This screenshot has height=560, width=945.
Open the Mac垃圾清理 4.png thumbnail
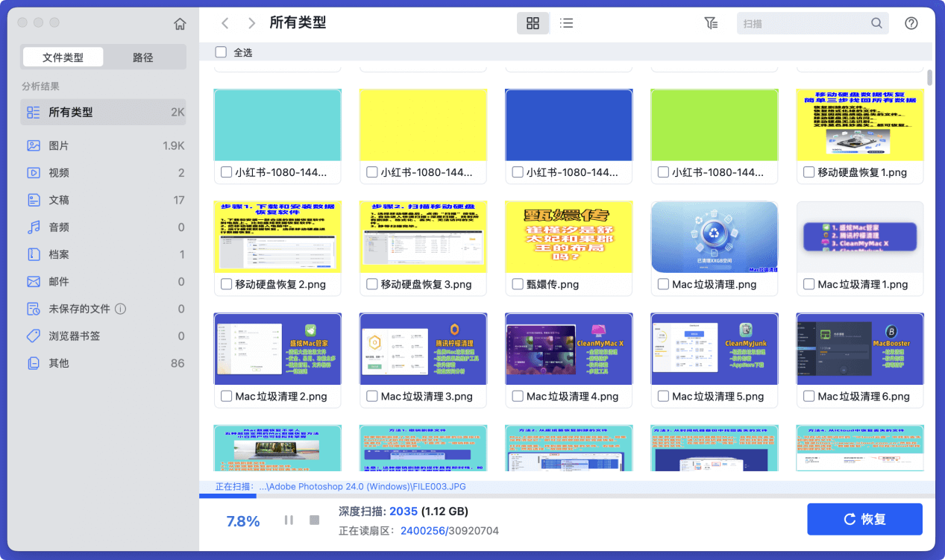tap(568, 348)
